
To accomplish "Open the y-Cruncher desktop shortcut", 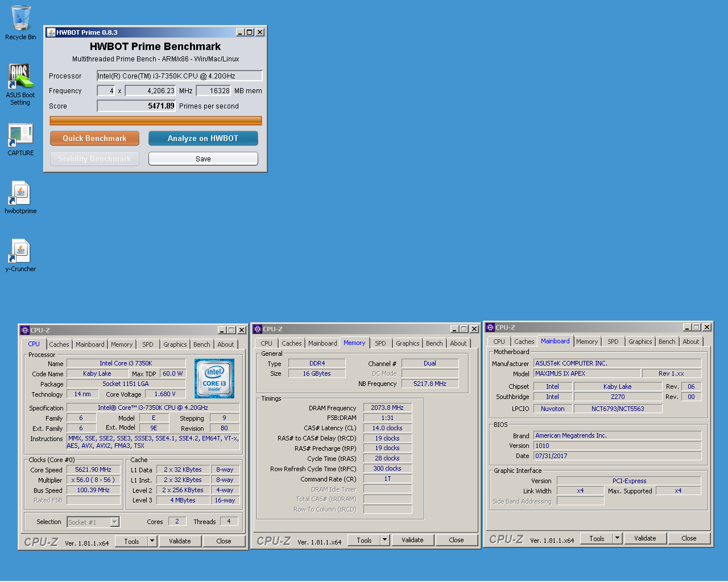I will point(20,255).
